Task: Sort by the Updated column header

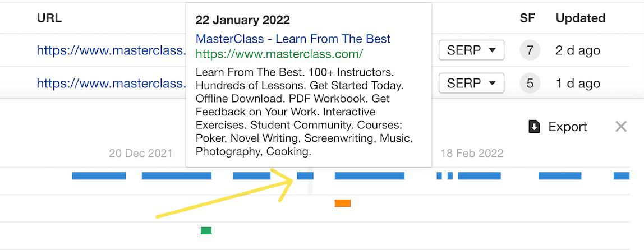Action: click(x=581, y=18)
